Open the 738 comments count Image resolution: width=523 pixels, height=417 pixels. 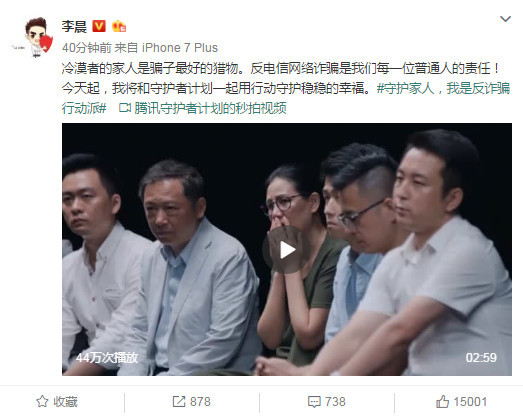click(x=335, y=402)
